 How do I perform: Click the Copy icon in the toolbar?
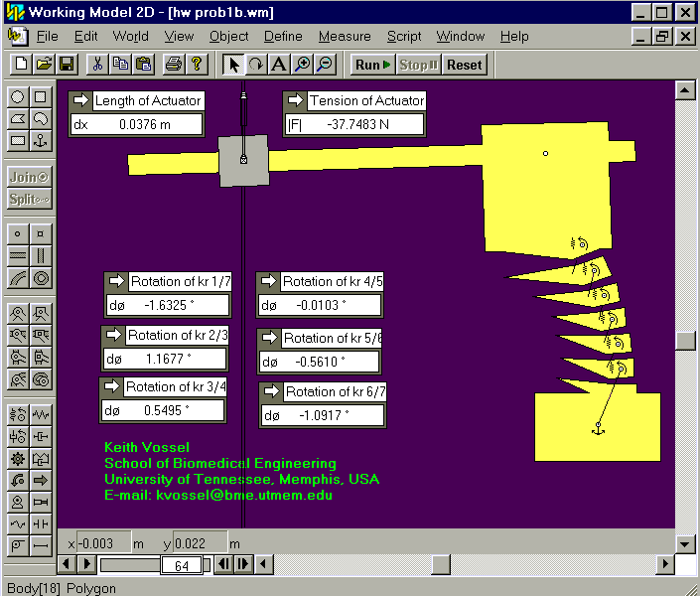click(x=120, y=65)
